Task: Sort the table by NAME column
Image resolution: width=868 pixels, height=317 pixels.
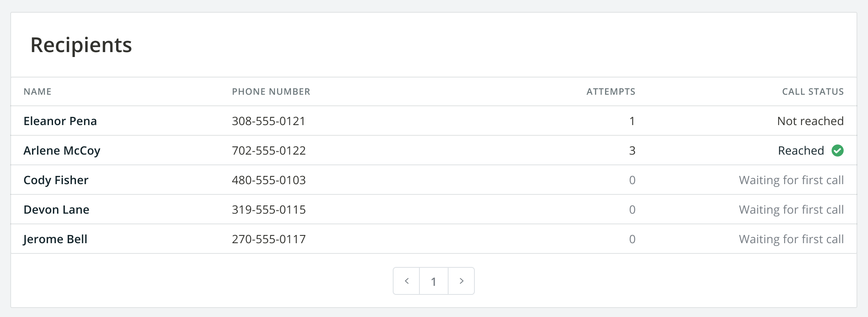Action: (38, 91)
